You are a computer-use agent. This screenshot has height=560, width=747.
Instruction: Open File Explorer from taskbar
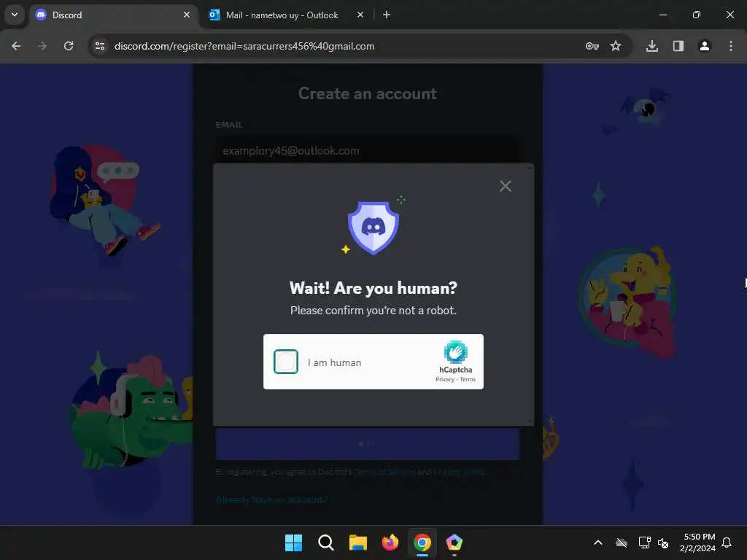tap(357, 542)
